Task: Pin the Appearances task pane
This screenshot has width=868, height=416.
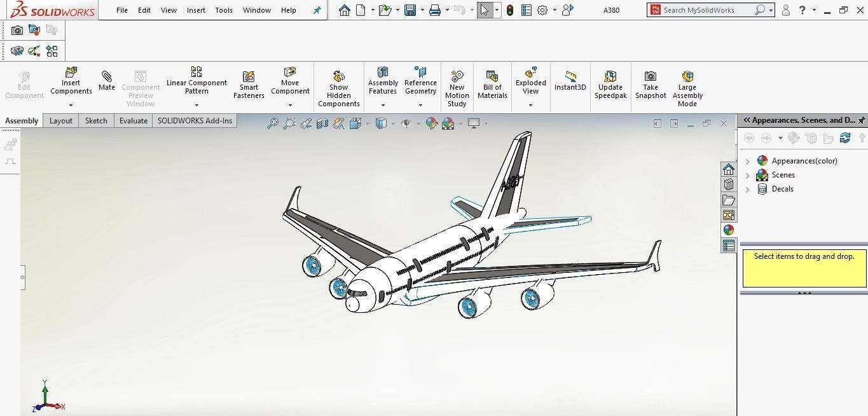Action: point(861,120)
